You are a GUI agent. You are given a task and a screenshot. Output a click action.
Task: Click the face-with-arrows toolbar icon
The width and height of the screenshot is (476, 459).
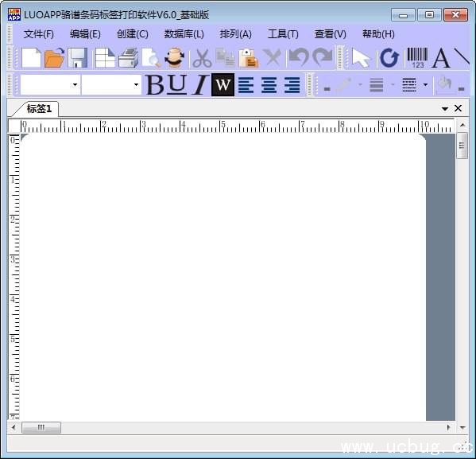tap(175, 58)
